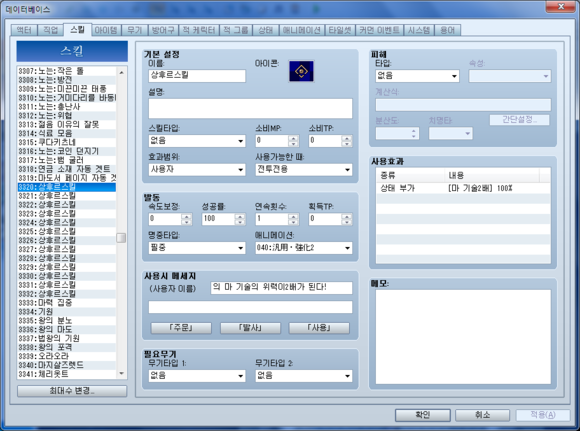
Task: Open the 애니메이션 tab
Action: pyautogui.click(x=302, y=30)
